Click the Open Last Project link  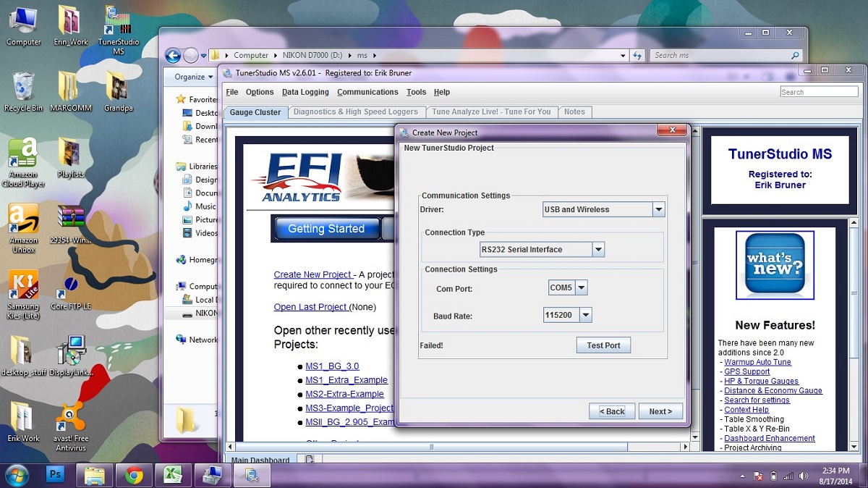click(x=311, y=307)
